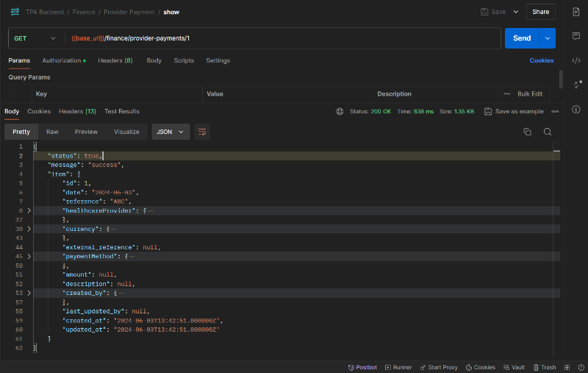This screenshot has width=588, height=373.
Task: Switch to response Test Results tab
Action: [x=121, y=112]
